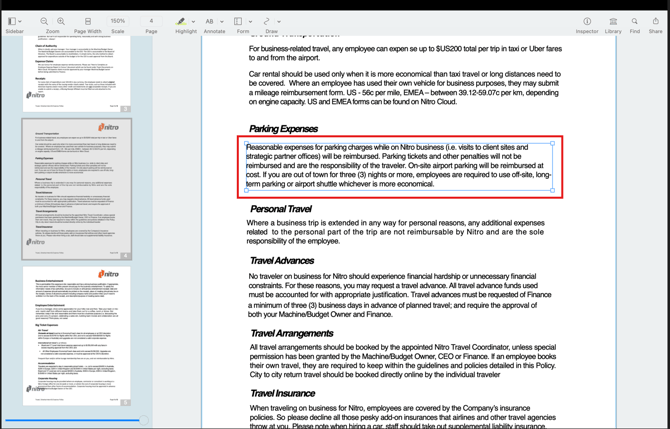The image size is (670, 429).
Task: Select the Business Entertainment page thumbnail
Action: tap(77, 335)
